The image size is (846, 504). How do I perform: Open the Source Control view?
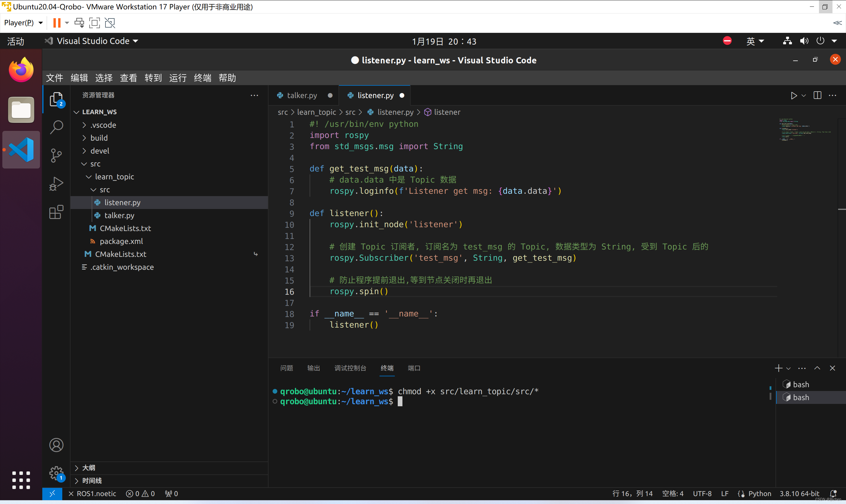(56, 156)
